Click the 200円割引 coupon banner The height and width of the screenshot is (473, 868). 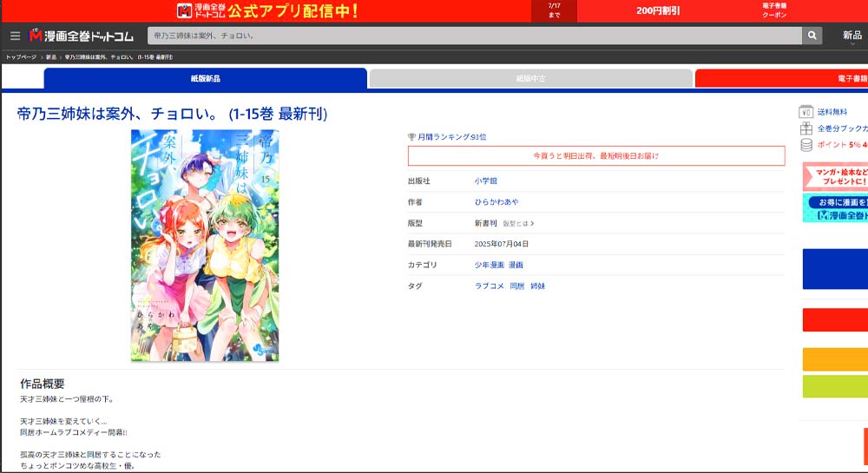tap(658, 10)
